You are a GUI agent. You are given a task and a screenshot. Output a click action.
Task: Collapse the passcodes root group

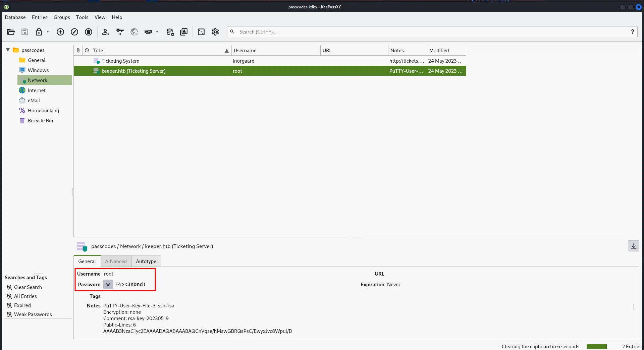pyautogui.click(x=8, y=50)
